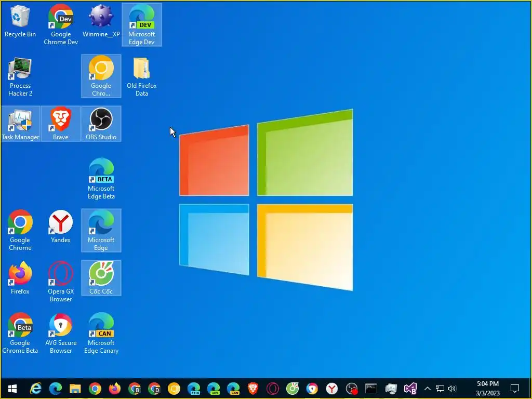Select the Google Chrome desktop shortcut
This screenshot has width=532, height=399.
coord(20,231)
